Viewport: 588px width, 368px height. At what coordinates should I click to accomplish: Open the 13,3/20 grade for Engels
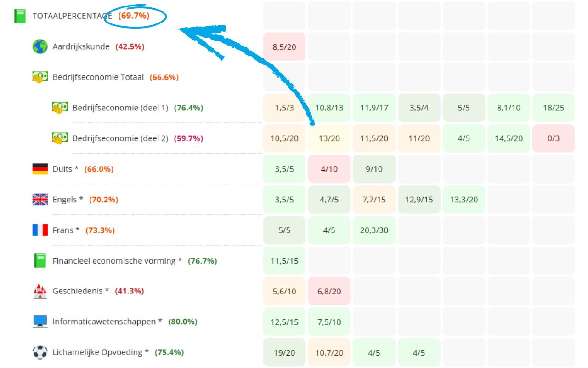coord(464,199)
